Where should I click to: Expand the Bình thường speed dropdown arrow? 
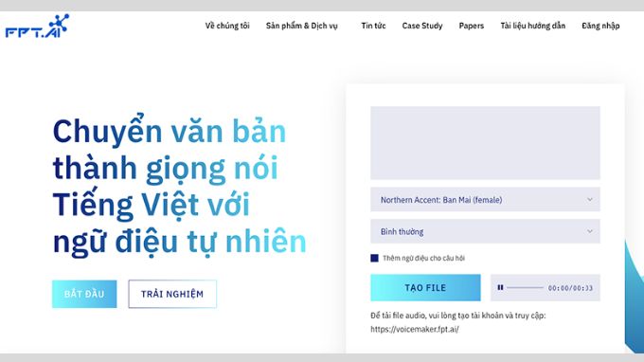pyautogui.click(x=590, y=231)
